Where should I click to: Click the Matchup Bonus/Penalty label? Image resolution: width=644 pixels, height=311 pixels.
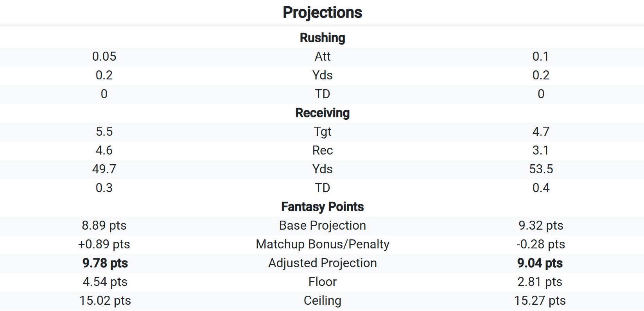(322, 244)
